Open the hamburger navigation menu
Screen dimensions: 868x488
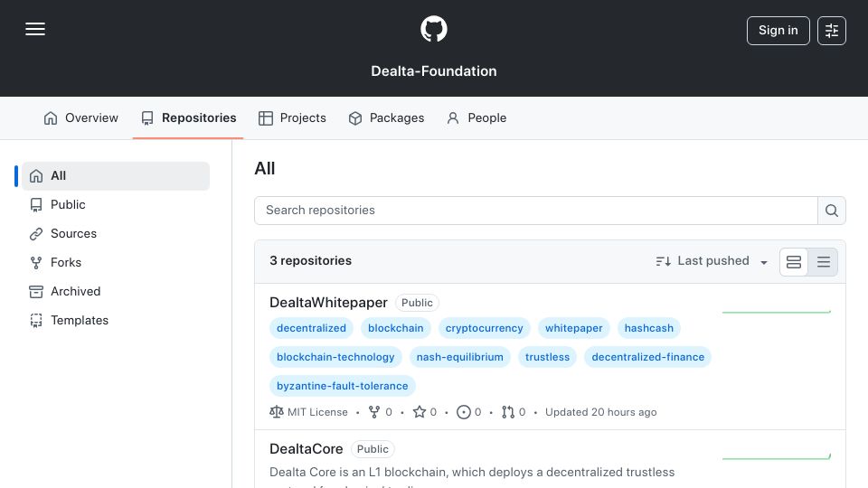point(35,29)
